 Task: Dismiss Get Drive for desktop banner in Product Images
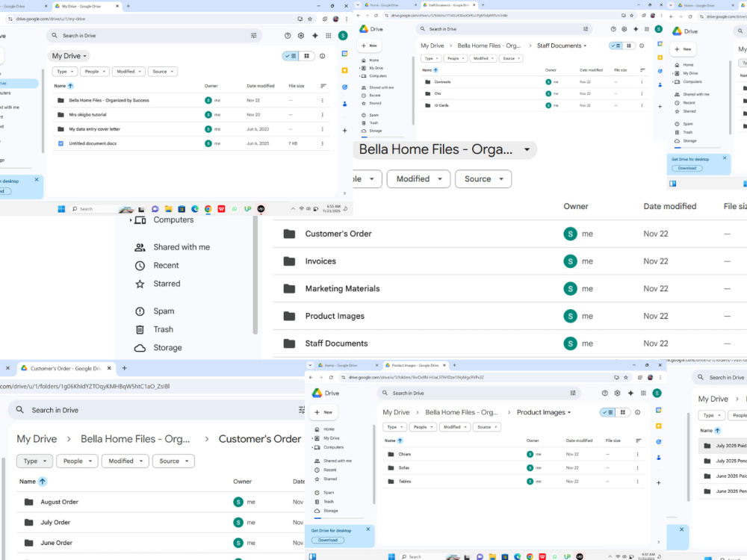tap(368, 529)
